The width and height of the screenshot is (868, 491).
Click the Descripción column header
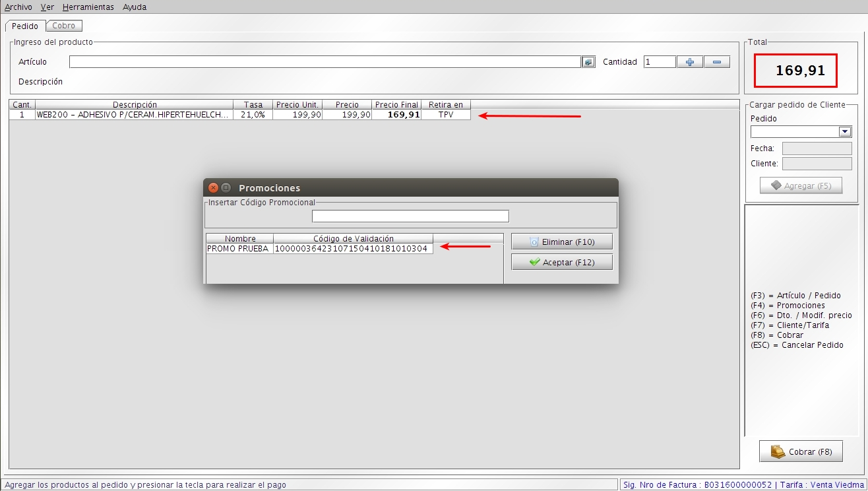click(x=135, y=105)
